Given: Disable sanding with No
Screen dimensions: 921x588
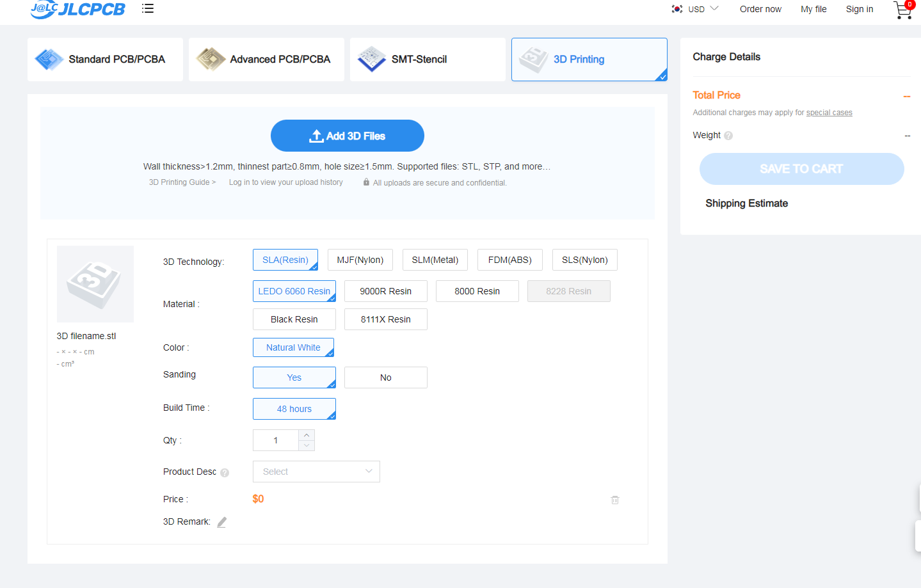Looking at the screenshot, I should click(386, 377).
